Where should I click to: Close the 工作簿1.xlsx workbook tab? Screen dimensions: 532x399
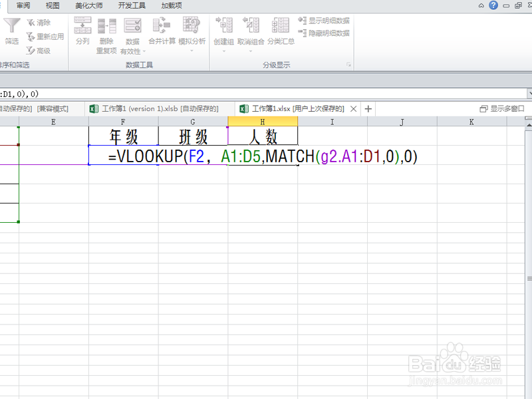point(353,109)
